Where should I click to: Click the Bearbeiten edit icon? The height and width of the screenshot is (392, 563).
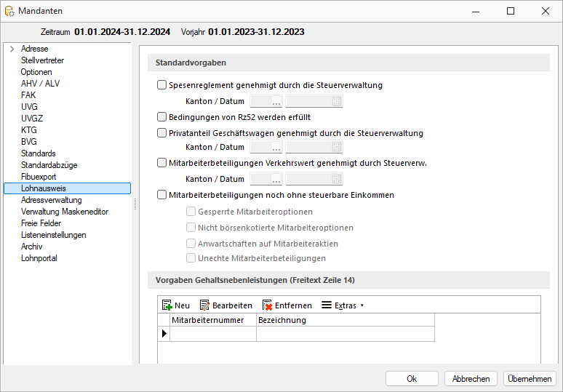pyautogui.click(x=205, y=305)
